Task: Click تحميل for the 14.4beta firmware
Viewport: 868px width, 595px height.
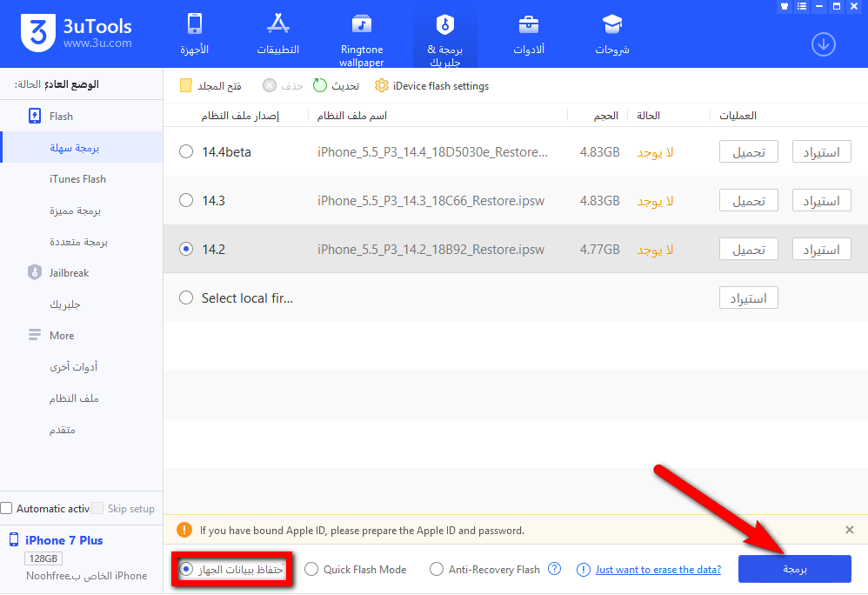Action: point(749,151)
